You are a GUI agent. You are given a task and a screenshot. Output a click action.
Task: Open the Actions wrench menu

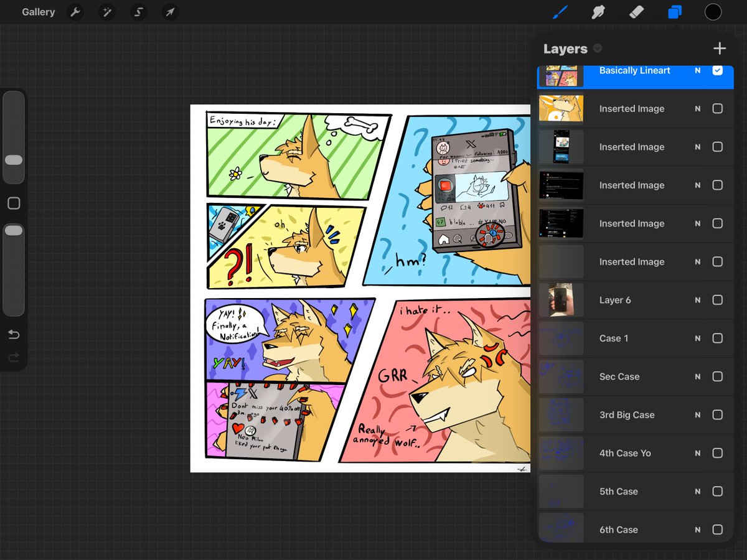click(75, 12)
